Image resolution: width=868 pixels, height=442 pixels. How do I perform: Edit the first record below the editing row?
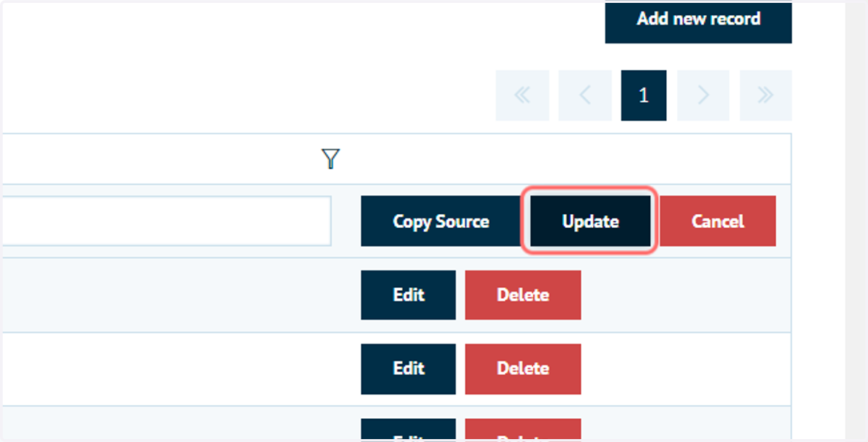coord(408,295)
